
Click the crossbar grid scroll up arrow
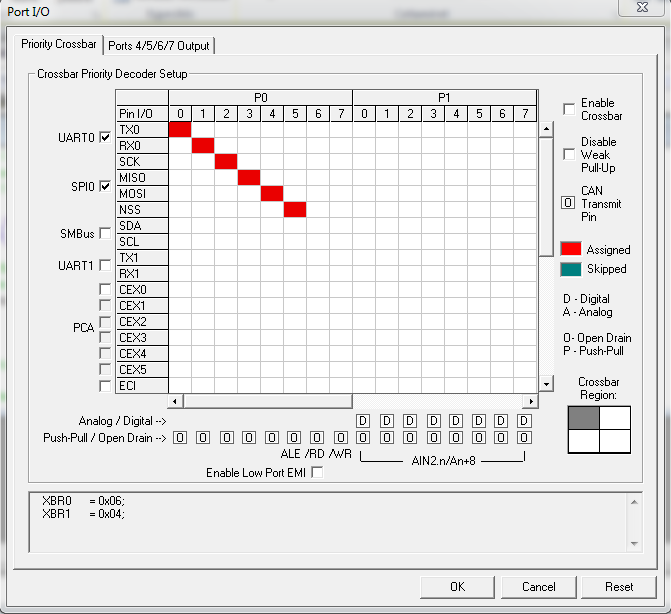(x=546, y=129)
